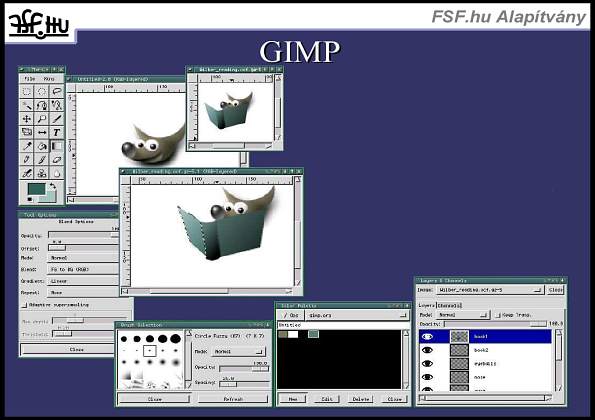The width and height of the screenshot is (595, 420).
Task: Enable Keep Trans. checkbox in Layers dialog
Action: [x=499, y=315]
